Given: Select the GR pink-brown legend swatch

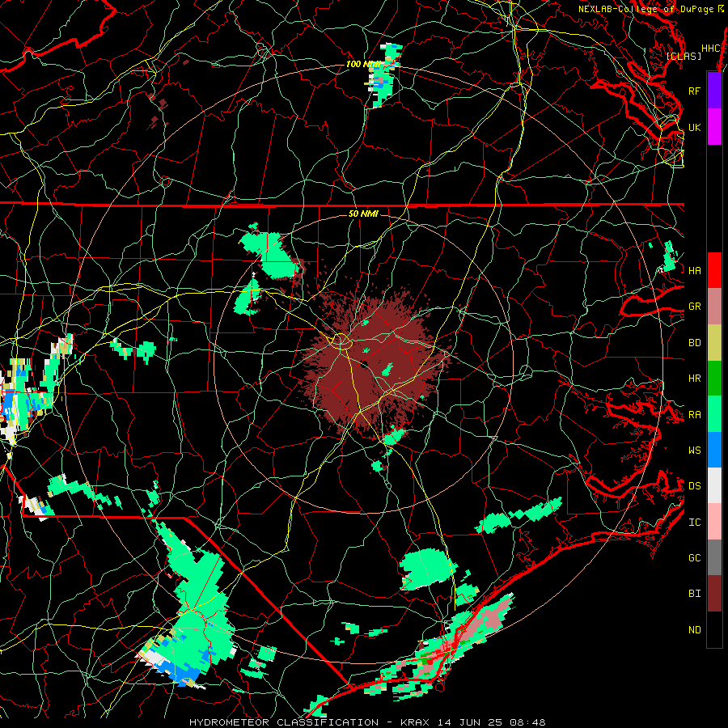Looking at the screenshot, I should (714, 306).
